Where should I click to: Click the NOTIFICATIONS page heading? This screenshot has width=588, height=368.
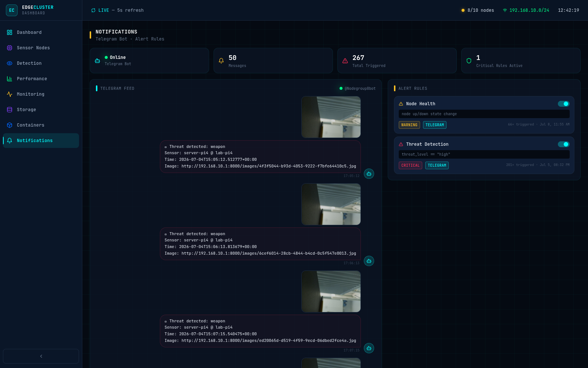point(116,32)
